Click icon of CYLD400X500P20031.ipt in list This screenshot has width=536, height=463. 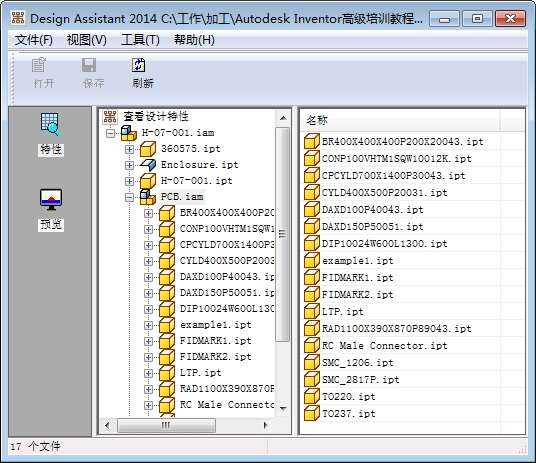click(311, 193)
